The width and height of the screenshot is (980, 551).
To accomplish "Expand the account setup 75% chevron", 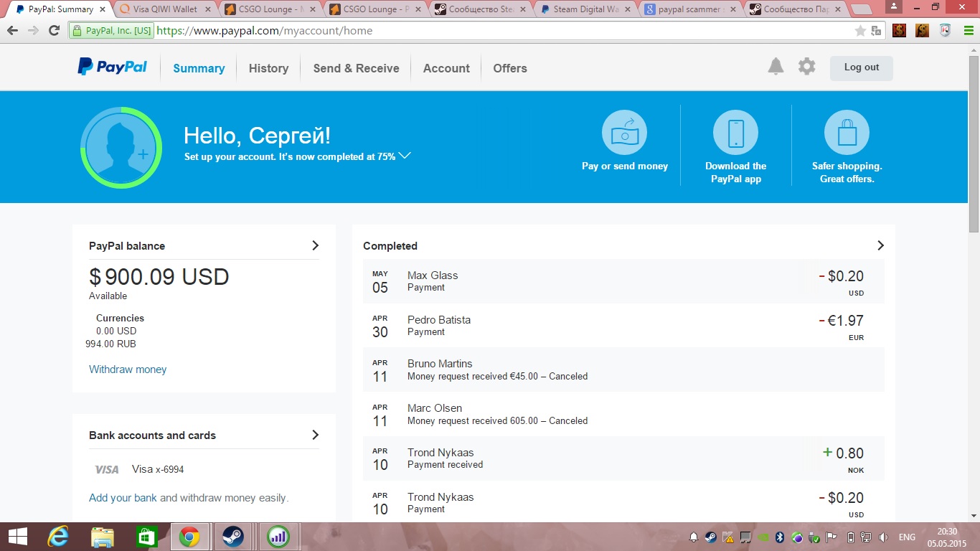I will (405, 156).
